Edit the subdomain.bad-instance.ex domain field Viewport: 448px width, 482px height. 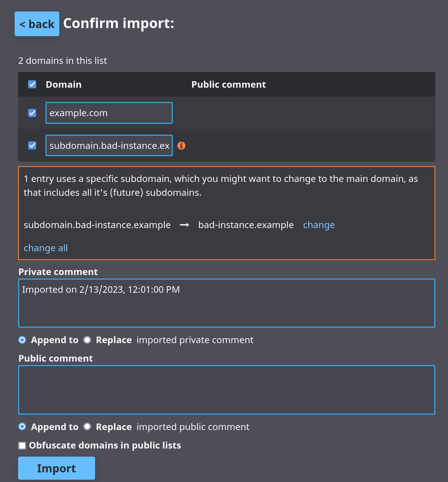click(109, 145)
